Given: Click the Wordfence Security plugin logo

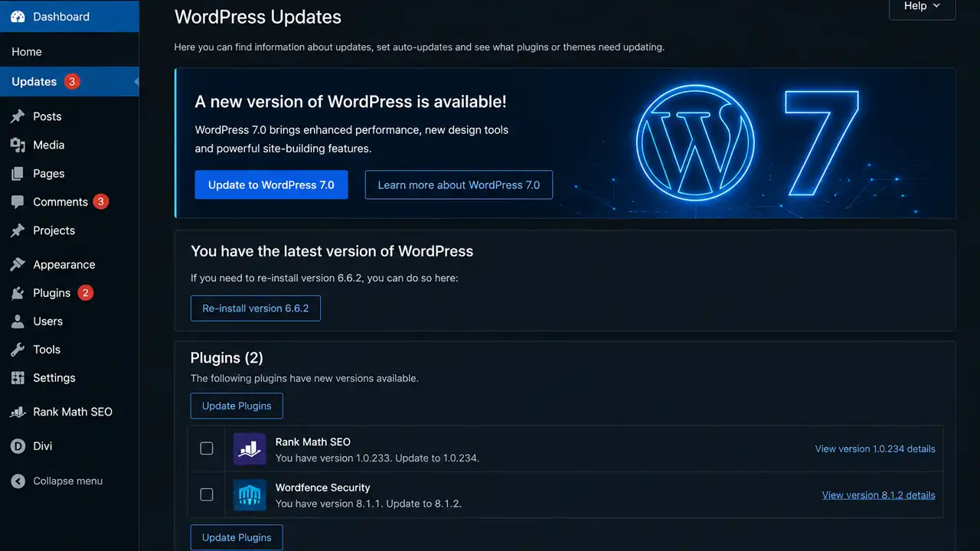Looking at the screenshot, I should click(x=250, y=495).
